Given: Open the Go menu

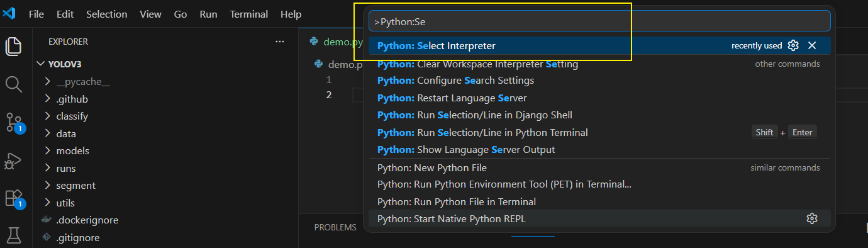Looking at the screenshot, I should [181, 14].
